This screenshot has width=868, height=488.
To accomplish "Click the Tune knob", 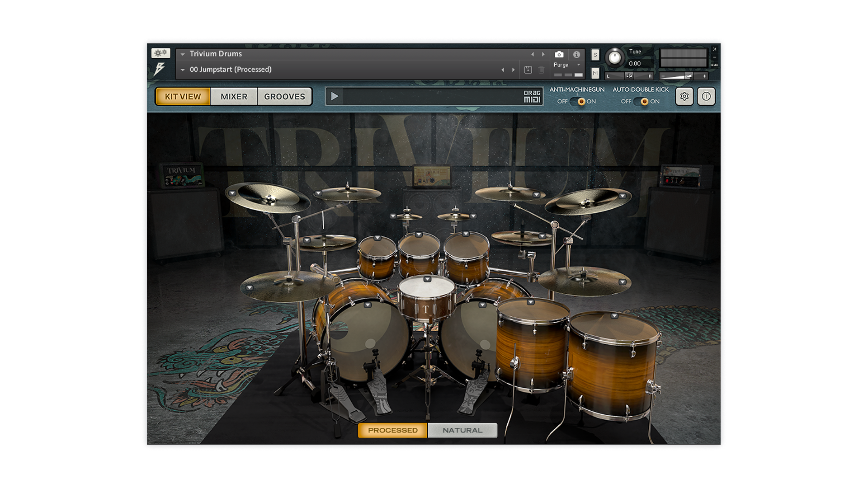I will coord(614,57).
